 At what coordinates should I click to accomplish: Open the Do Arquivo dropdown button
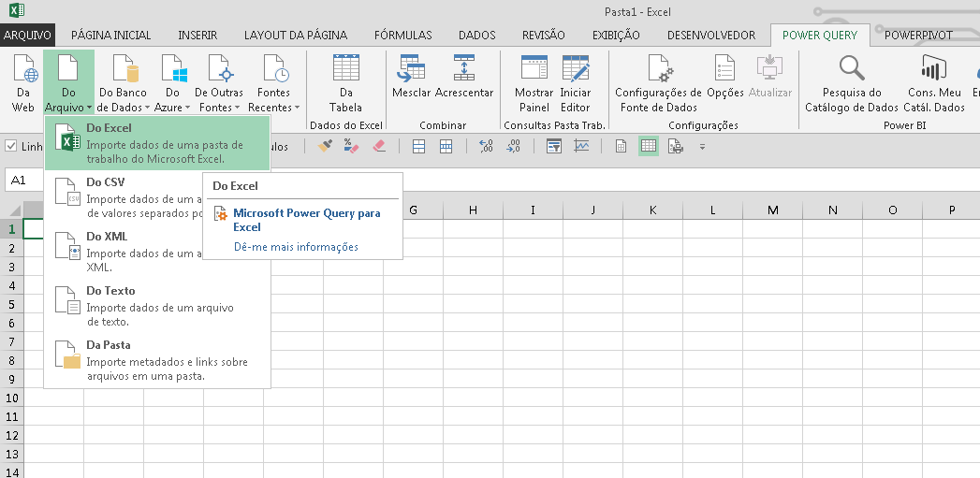[x=68, y=83]
